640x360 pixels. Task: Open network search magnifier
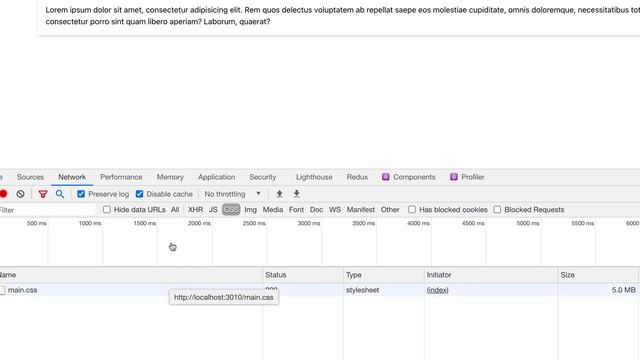click(x=60, y=194)
